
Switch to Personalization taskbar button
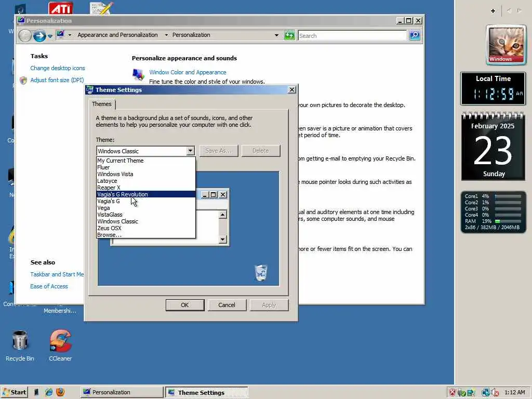coord(122,392)
